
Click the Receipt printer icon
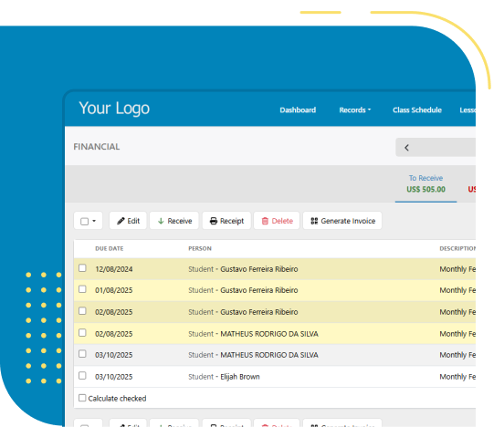tap(214, 221)
